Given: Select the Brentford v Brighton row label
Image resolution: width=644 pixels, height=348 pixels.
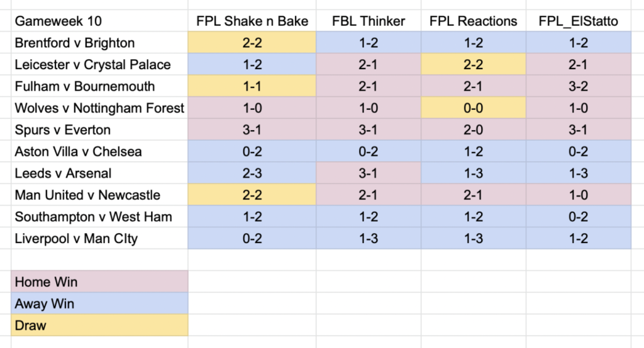Looking at the screenshot, I should pos(99,43).
